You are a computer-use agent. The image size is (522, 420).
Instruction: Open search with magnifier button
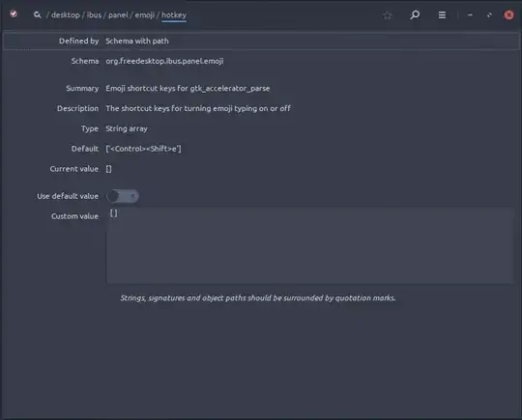pyautogui.click(x=415, y=14)
